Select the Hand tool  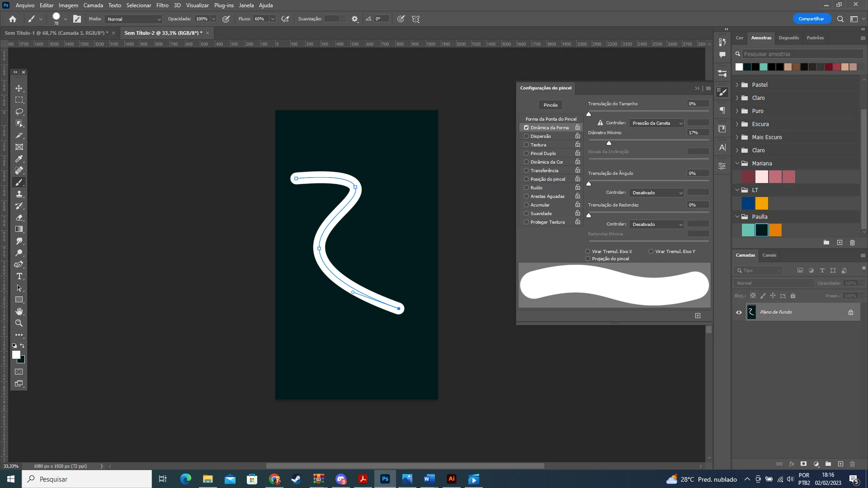19,311
